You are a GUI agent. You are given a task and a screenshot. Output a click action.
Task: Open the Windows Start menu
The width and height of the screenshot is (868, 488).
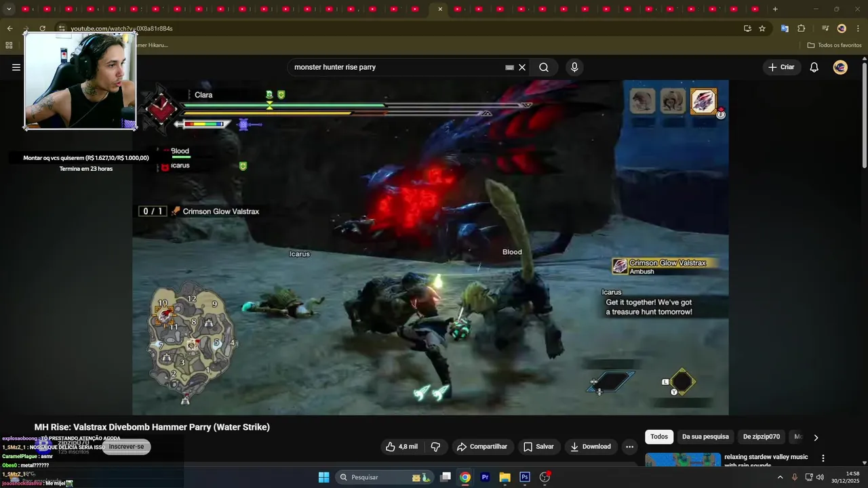pos(324,477)
